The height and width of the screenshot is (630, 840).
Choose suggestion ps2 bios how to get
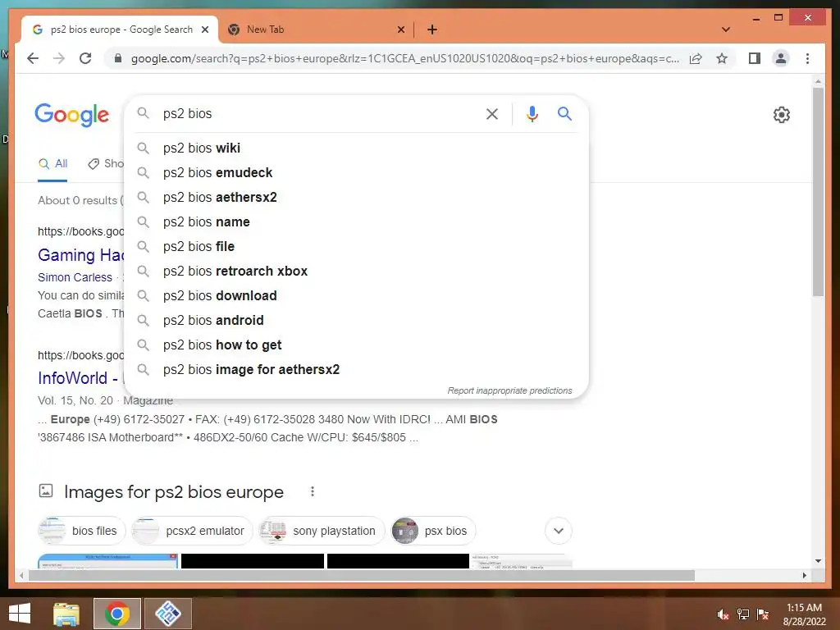356,345
